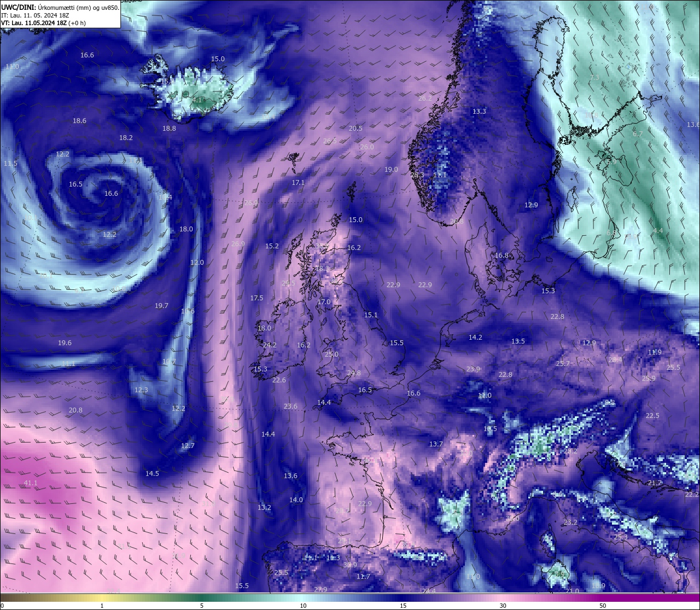The width and height of the screenshot is (700, 610).
Task: Select the 26.2 value near Norway's coast
Action: pyautogui.click(x=425, y=98)
